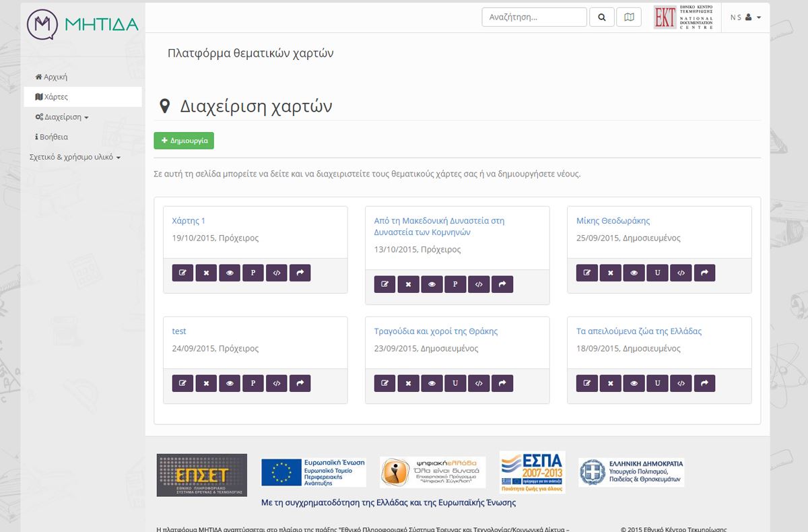Edit the Τα απειλούμενα ζώα της Ελλάδας map

tap(586, 383)
